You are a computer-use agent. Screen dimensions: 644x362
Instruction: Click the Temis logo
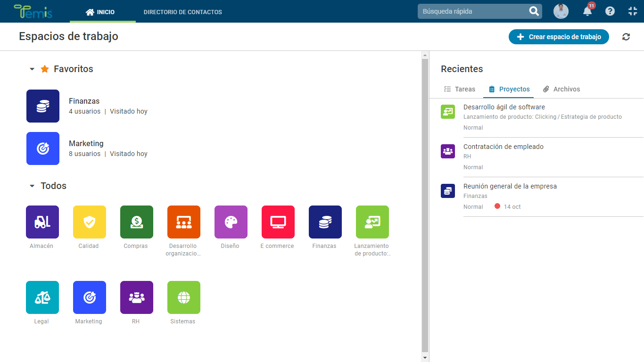coord(33,11)
